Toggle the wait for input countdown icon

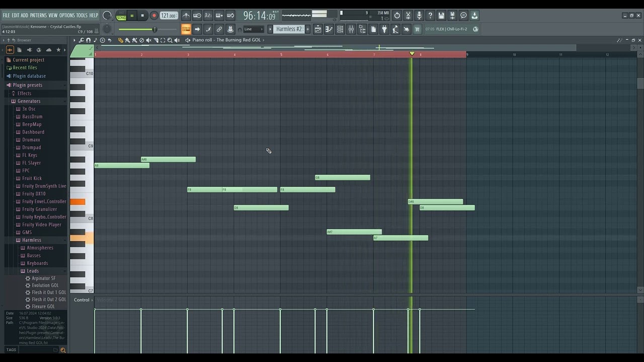197,16
